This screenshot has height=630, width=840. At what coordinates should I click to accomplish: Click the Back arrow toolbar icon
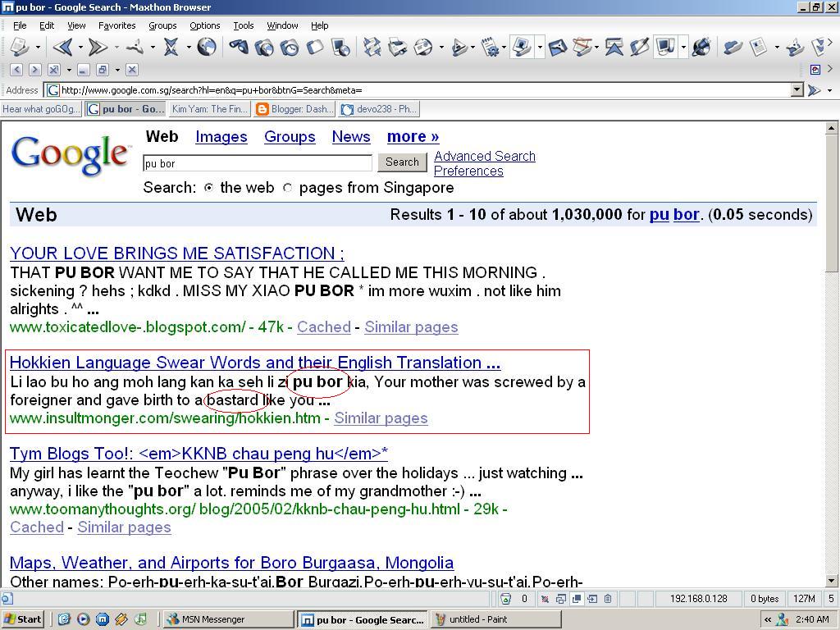[62, 47]
